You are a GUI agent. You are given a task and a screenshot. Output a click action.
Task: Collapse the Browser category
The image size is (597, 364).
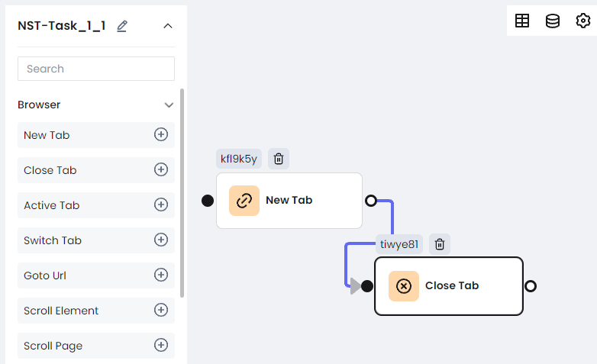tap(169, 105)
